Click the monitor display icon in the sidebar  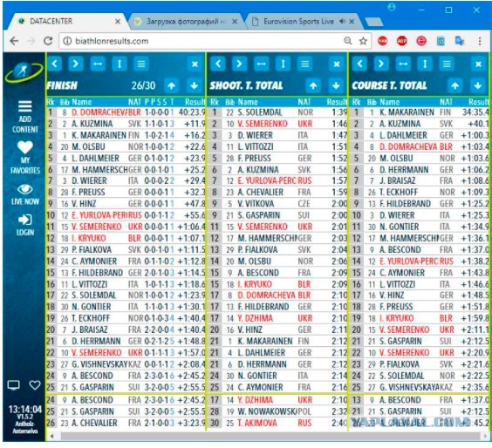[x=13, y=384]
